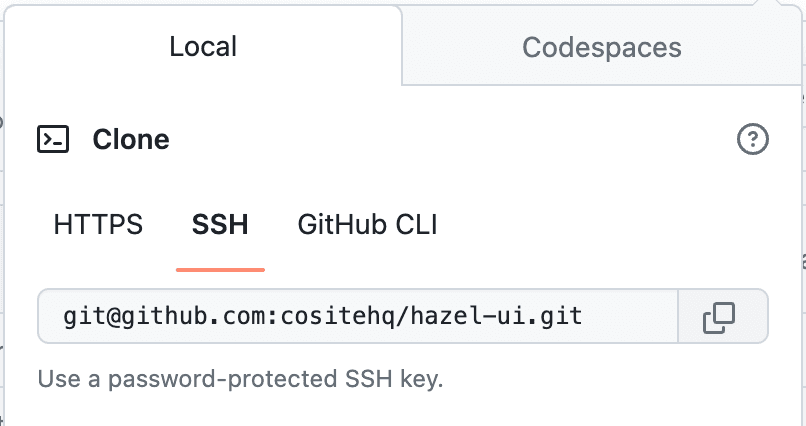806x426 pixels.
Task: Click the orange-underlined SSH tab
Action: tap(220, 225)
